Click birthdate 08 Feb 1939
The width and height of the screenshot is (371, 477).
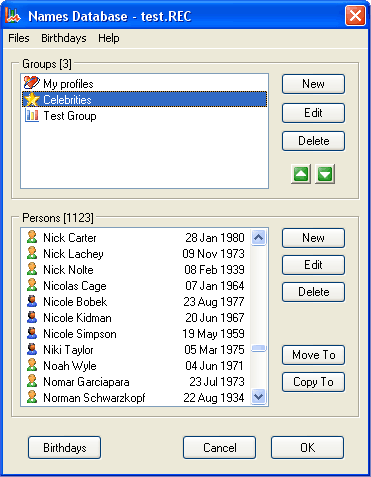(214, 270)
